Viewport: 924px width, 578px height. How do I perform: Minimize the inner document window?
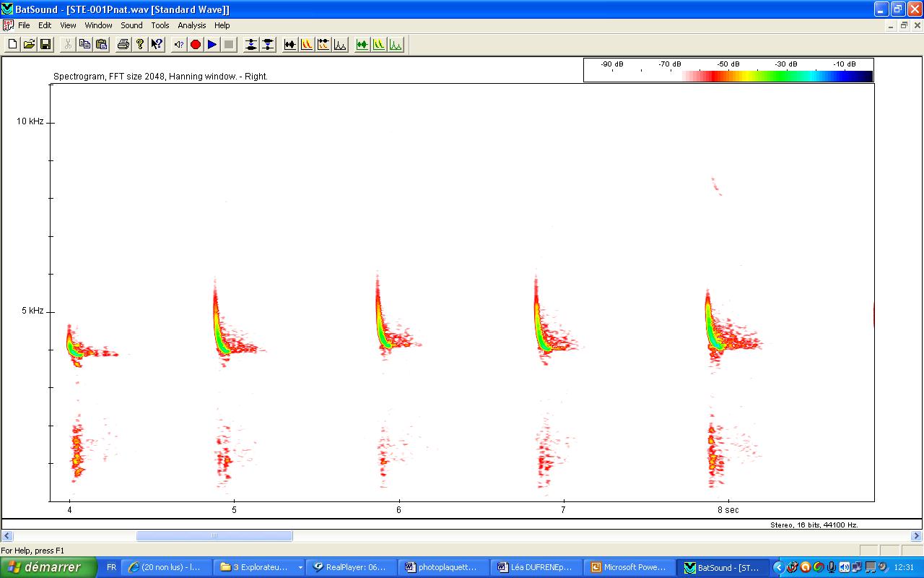point(891,25)
